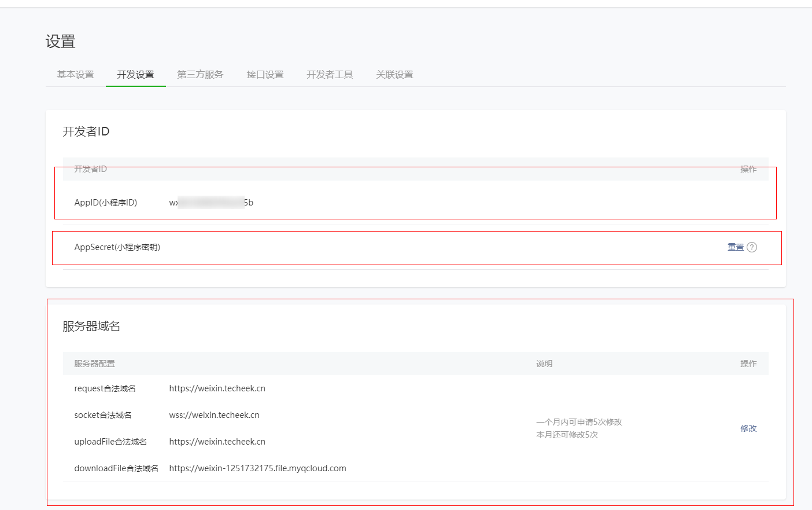
Task: Open the 第三方服务 tab
Action: [200, 75]
